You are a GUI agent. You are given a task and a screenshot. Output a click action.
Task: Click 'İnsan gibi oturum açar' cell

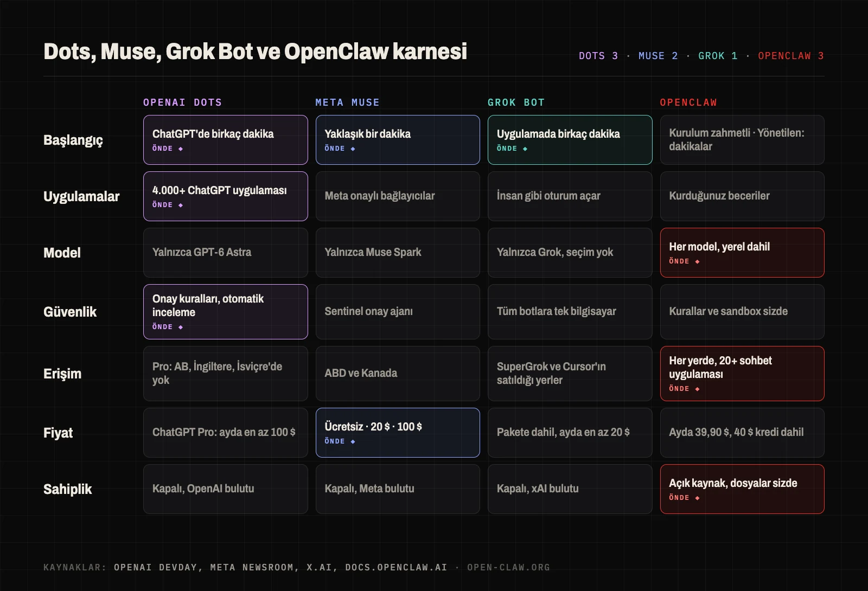(570, 196)
